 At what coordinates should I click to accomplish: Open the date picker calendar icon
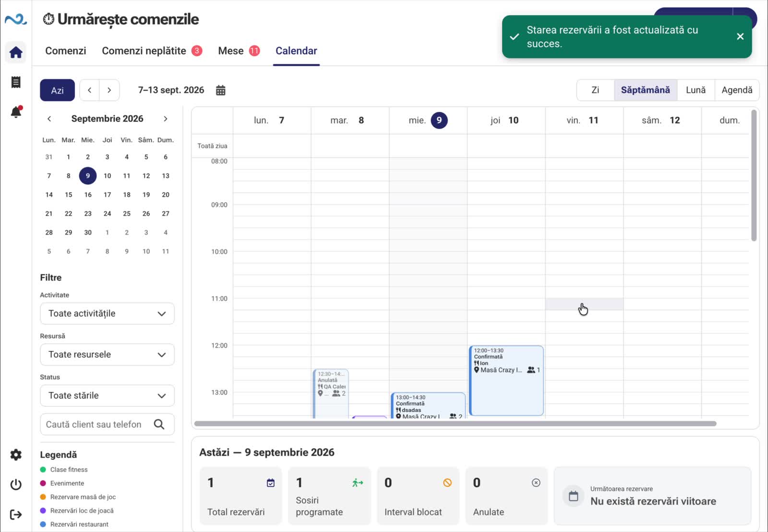pyautogui.click(x=221, y=90)
